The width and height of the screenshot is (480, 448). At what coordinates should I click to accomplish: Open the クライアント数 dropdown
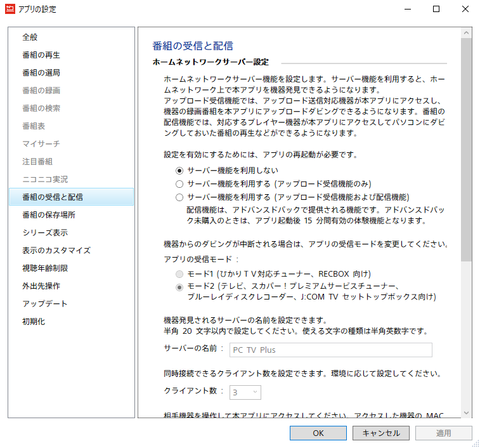click(245, 392)
